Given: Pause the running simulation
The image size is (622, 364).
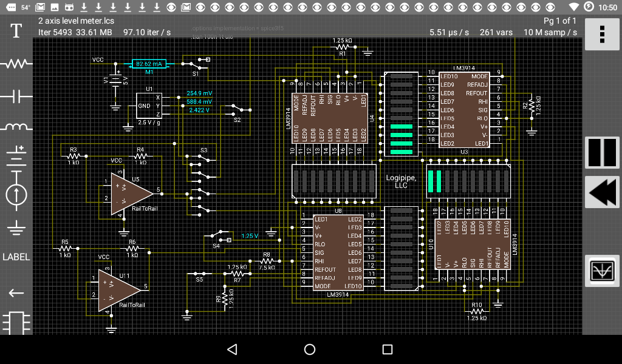Looking at the screenshot, I should click(x=601, y=152).
